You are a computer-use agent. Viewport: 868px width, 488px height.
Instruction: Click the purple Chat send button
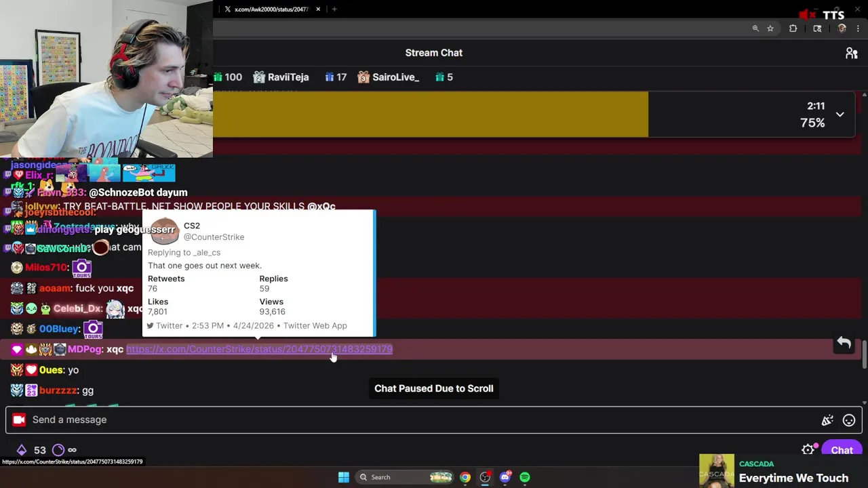pyautogui.click(x=842, y=450)
